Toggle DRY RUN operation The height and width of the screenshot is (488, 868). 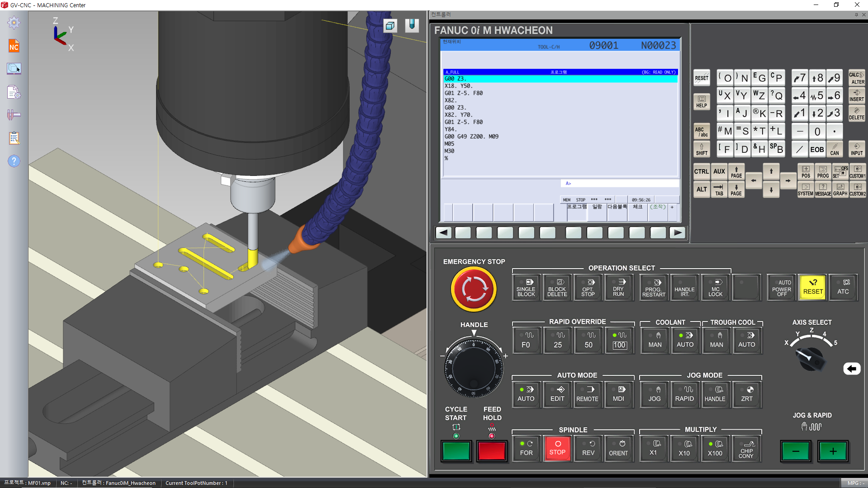[x=618, y=288]
